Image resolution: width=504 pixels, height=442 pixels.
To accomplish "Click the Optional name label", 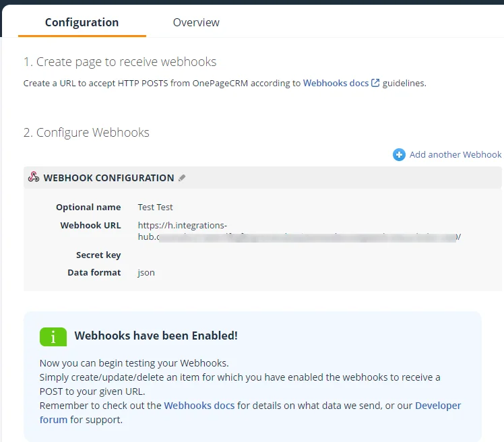I will (88, 207).
